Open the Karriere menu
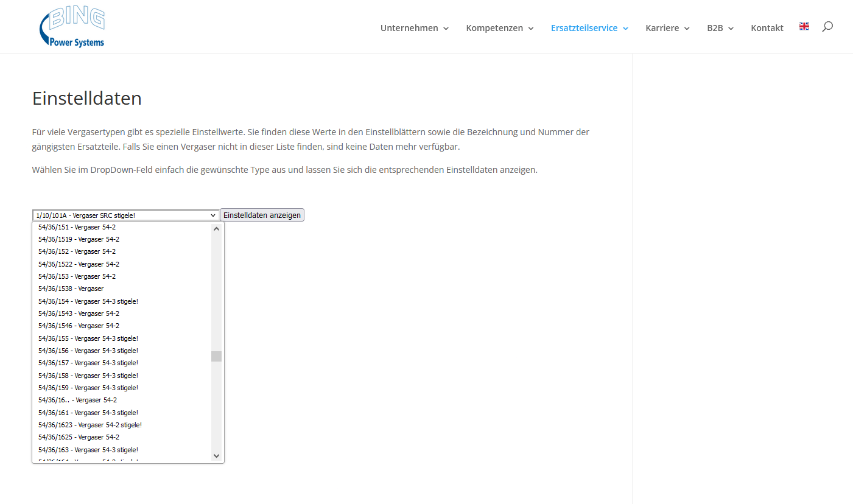 667,28
